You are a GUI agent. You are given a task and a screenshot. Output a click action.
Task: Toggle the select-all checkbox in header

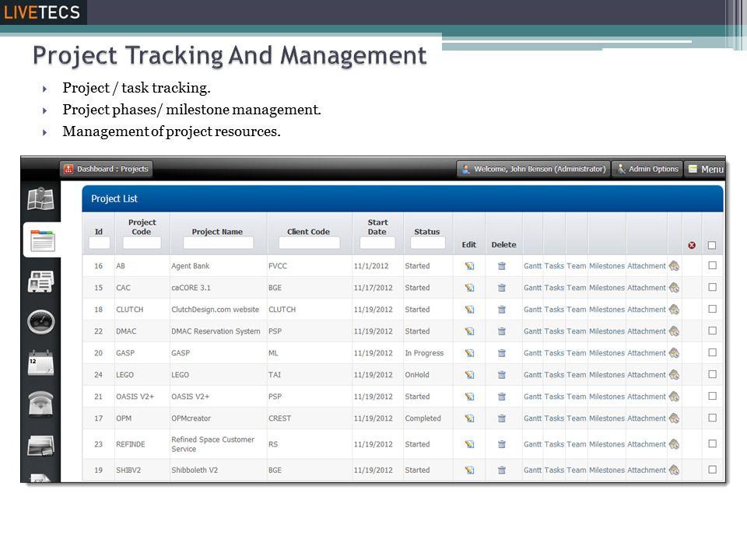[712, 245]
